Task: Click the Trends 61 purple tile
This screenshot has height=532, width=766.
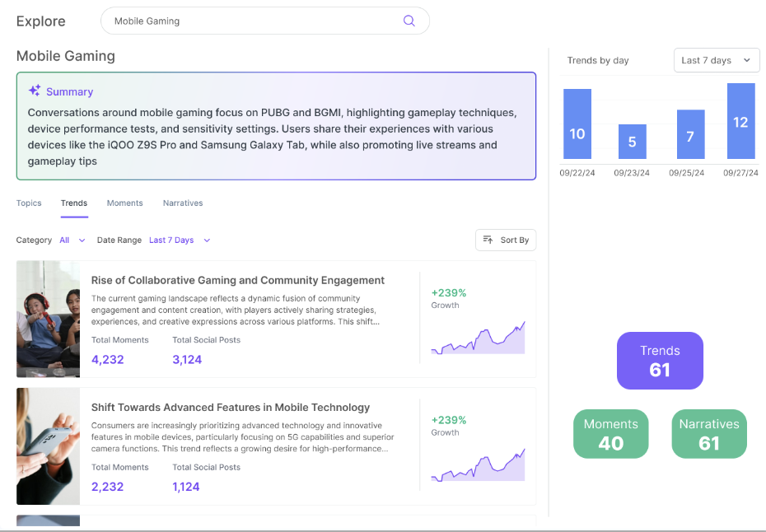Action: coord(660,361)
